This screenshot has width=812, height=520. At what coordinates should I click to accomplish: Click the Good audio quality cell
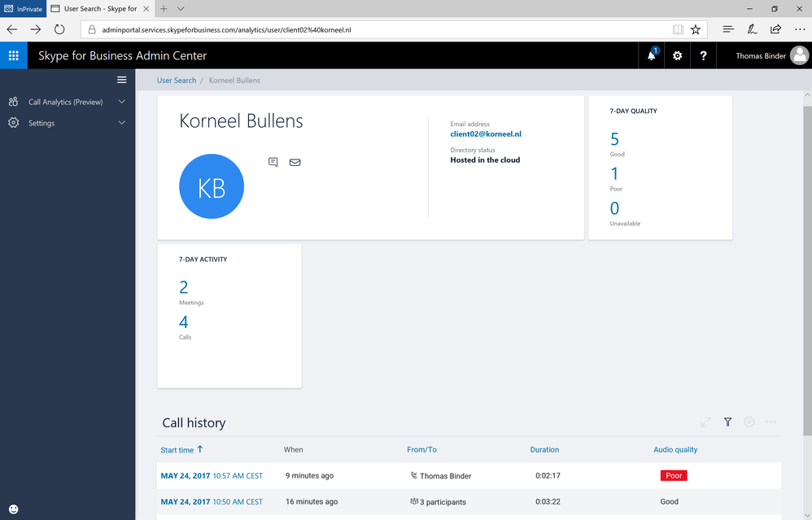pos(669,501)
